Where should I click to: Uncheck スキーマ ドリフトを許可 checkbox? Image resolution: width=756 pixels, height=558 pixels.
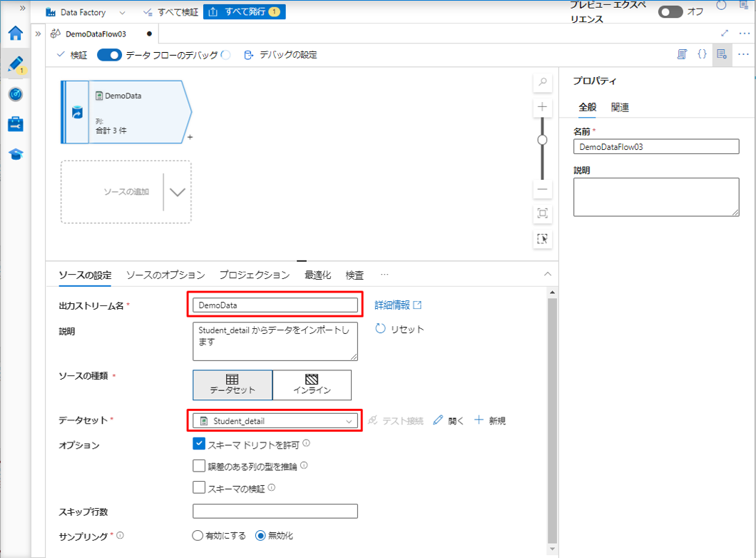pyautogui.click(x=199, y=444)
